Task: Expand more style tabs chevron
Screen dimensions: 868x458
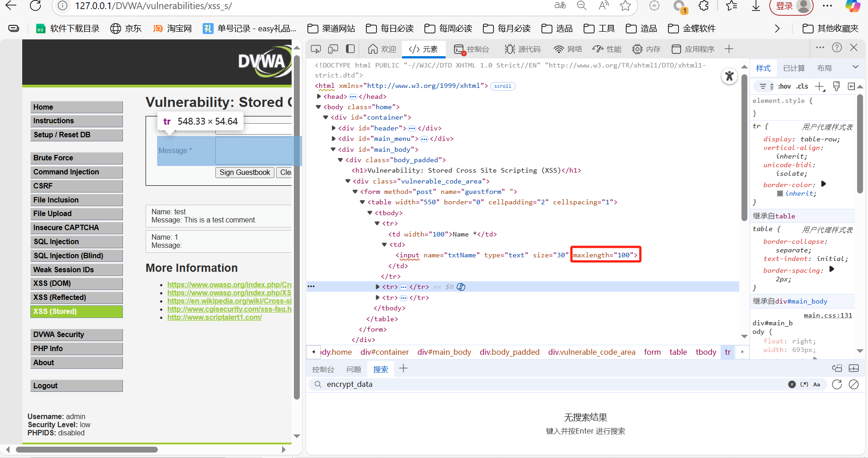Action: pos(855,67)
